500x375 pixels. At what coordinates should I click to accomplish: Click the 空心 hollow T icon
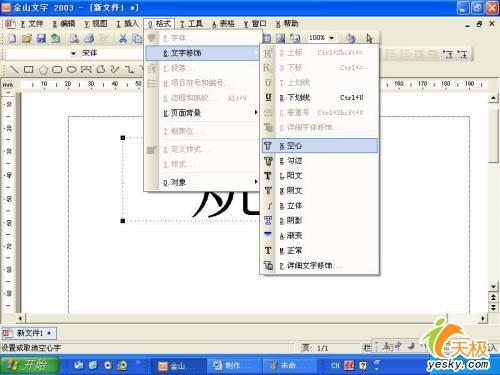coord(268,146)
